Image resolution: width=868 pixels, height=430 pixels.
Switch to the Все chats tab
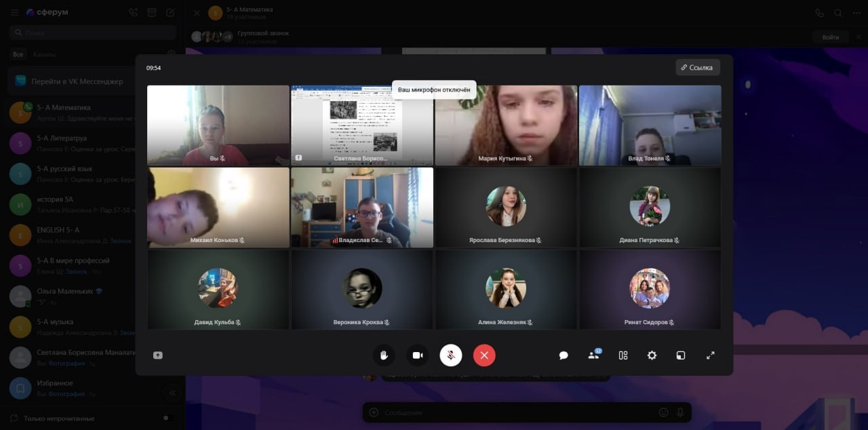coord(18,54)
